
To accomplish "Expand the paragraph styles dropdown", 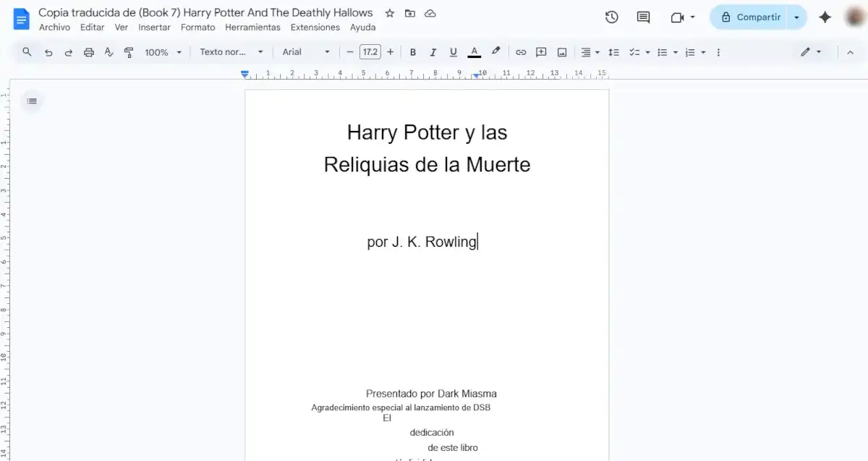I will click(229, 51).
